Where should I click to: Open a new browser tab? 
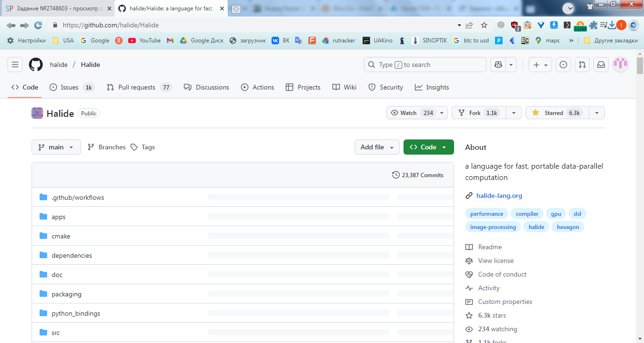click(x=236, y=8)
